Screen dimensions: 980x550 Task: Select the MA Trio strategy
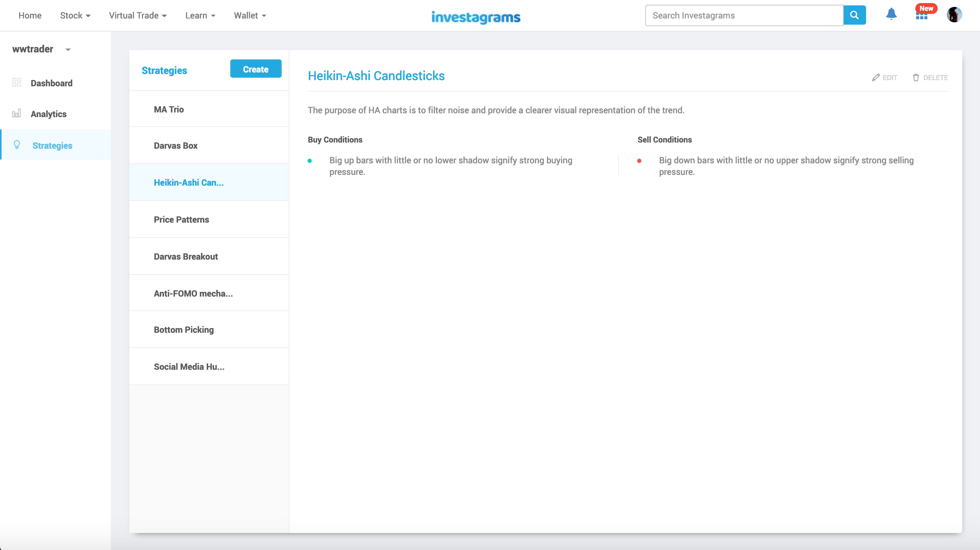209,109
